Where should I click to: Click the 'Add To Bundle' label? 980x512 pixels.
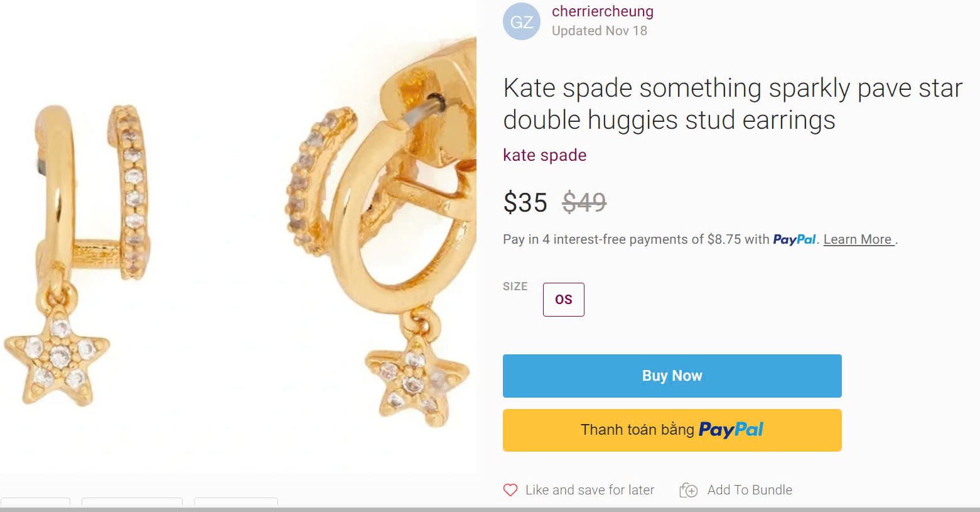coord(749,490)
